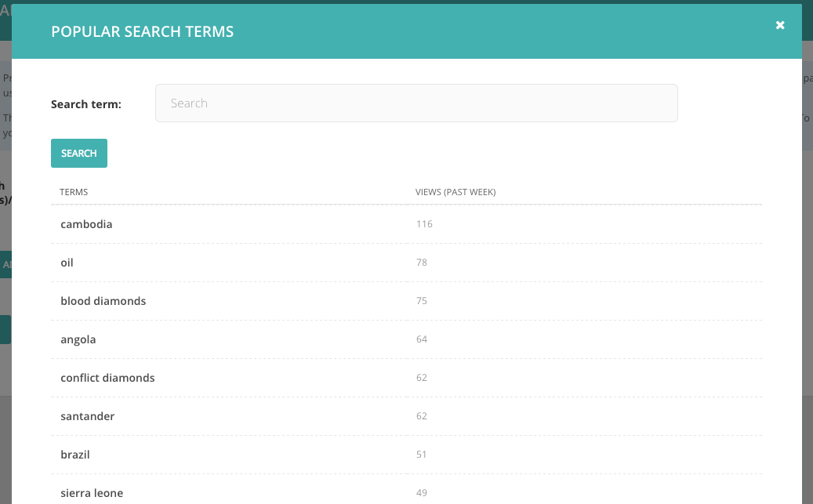
Task: Select the "cambodia" search term
Action: (x=86, y=223)
